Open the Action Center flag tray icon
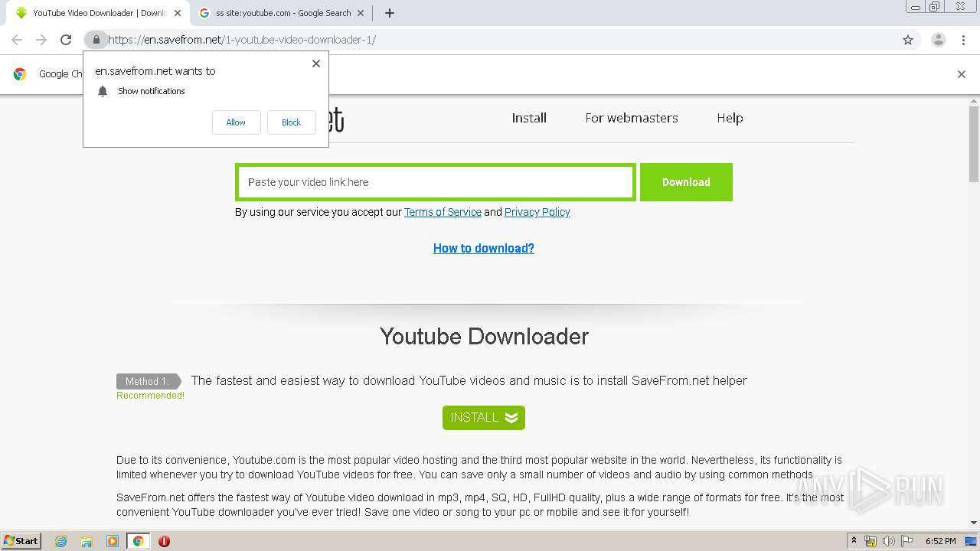980x551 pixels. [907, 541]
